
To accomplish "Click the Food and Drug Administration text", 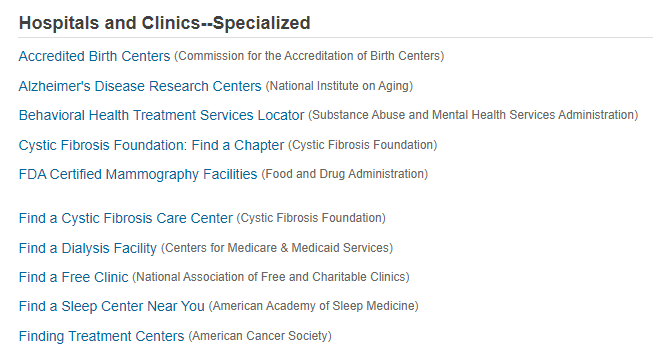I will click(345, 174).
